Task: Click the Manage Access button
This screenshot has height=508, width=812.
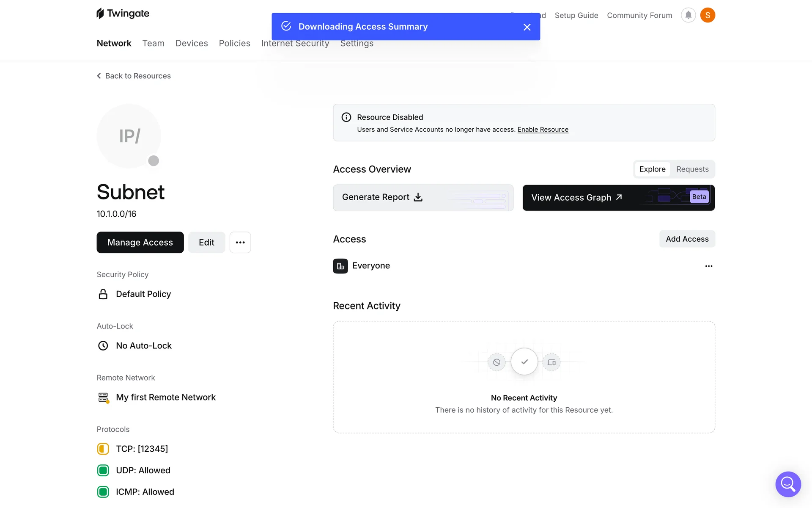Action: pyautogui.click(x=140, y=243)
